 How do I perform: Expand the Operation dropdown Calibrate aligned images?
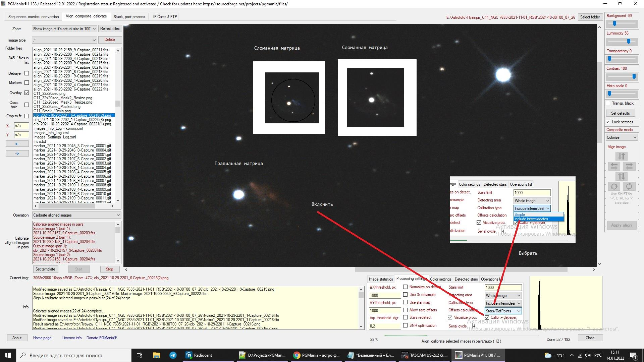pos(76,215)
